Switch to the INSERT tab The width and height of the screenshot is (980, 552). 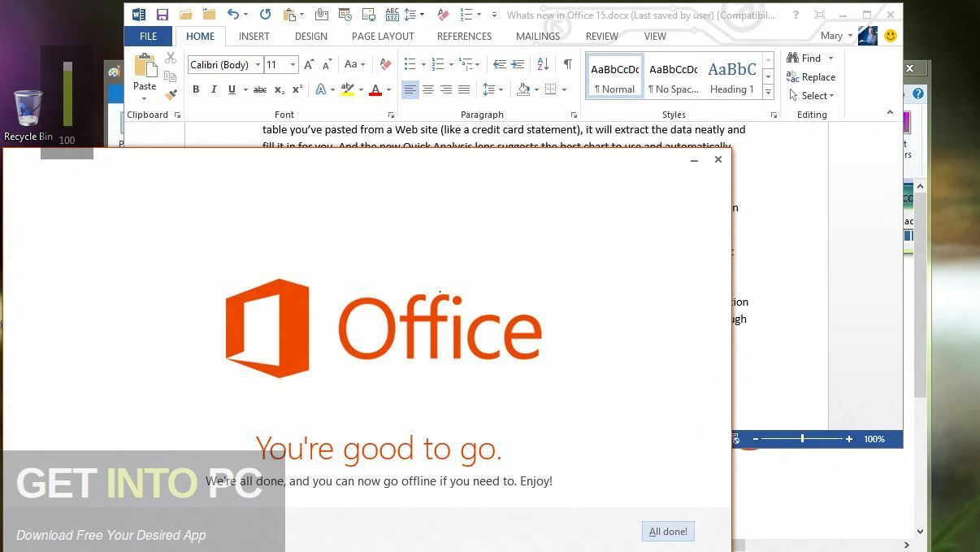pos(254,37)
